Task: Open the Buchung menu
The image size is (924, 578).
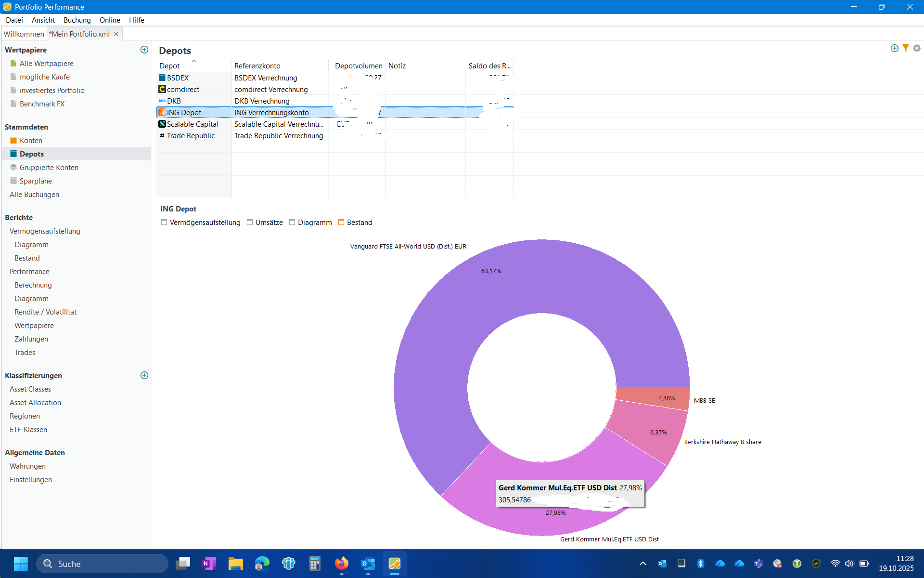Action: pyautogui.click(x=77, y=20)
